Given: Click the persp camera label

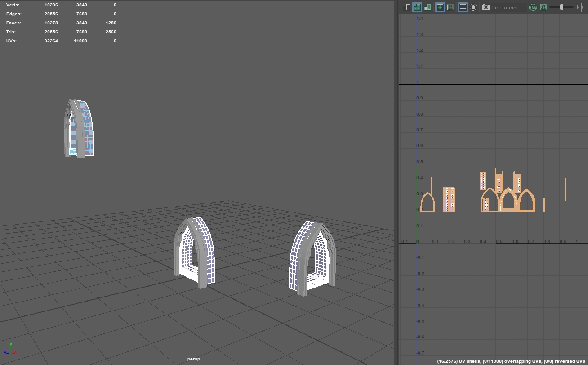Looking at the screenshot, I should (x=194, y=359).
